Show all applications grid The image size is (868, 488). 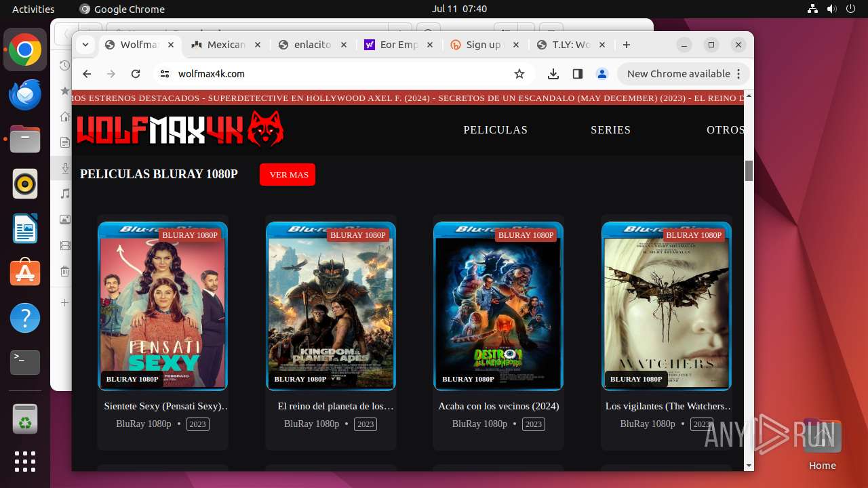[x=25, y=462]
